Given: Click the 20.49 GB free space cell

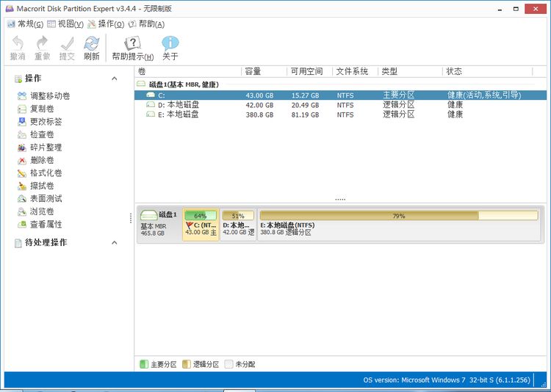Looking at the screenshot, I should [305, 105].
